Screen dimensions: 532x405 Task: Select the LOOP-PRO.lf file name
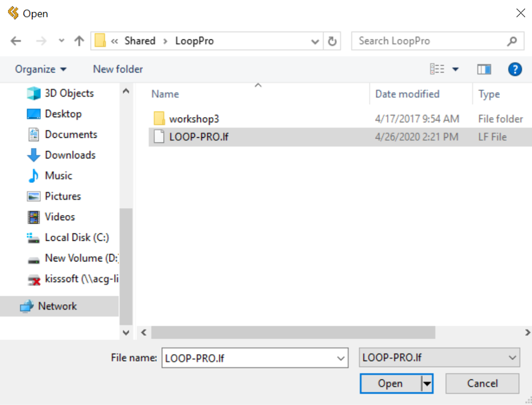coord(199,137)
